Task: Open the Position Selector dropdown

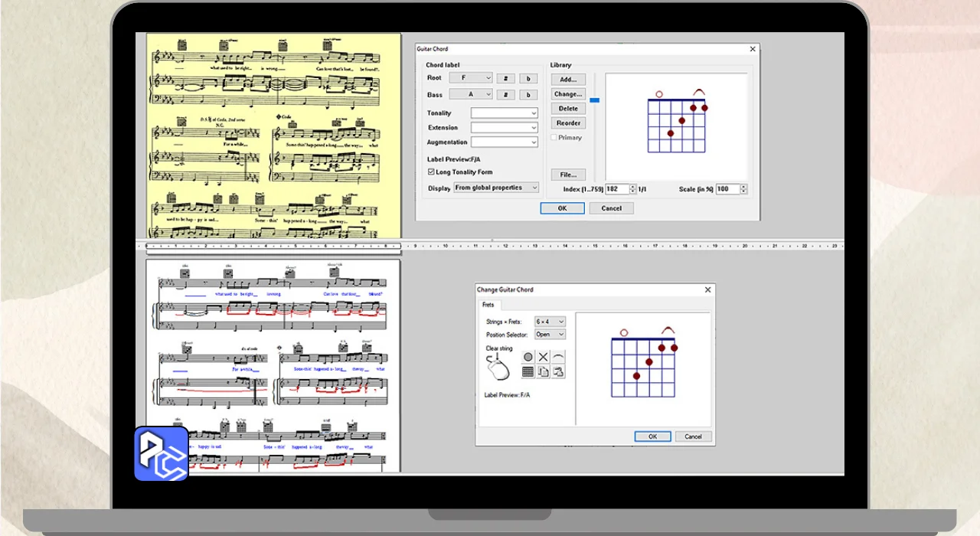Action: (550, 335)
